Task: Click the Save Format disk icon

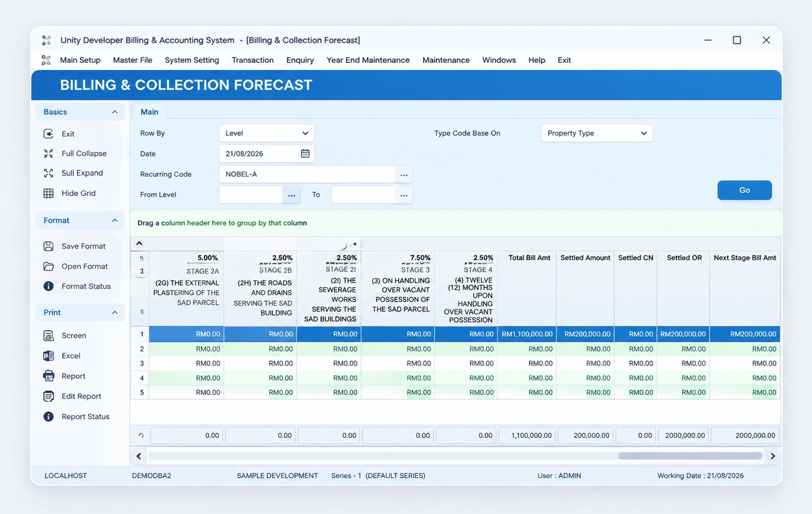Action: (x=48, y=246)
